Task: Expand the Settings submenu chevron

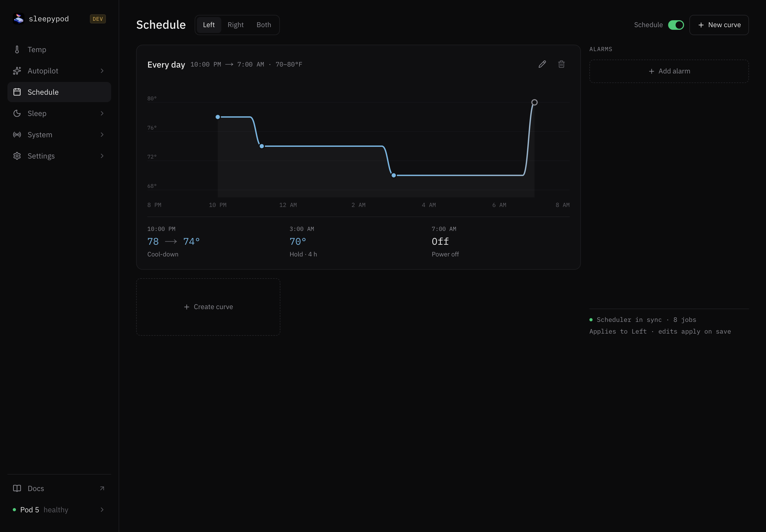Action: (102, 156)
